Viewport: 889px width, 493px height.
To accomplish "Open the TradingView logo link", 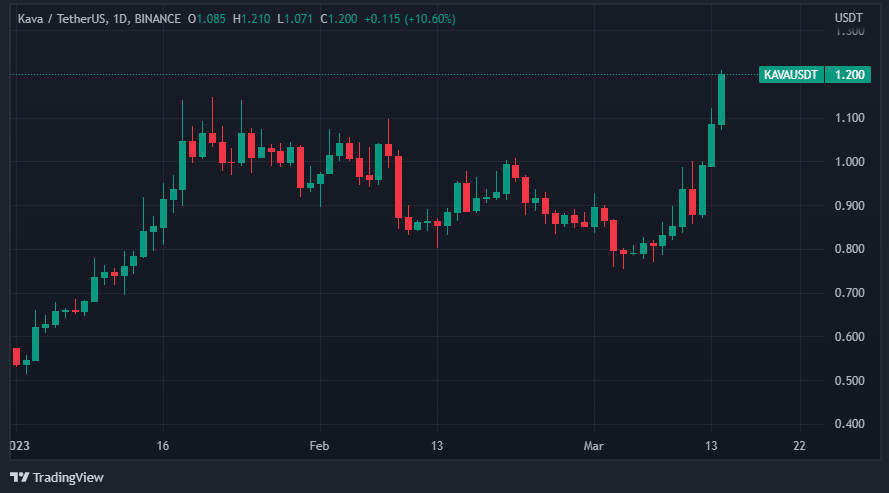I will tap(57, 478).
